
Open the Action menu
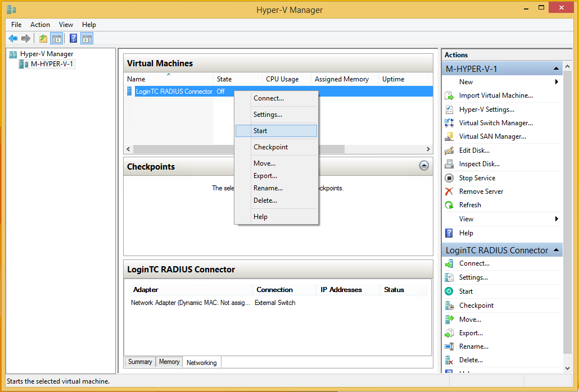point(40,25)
